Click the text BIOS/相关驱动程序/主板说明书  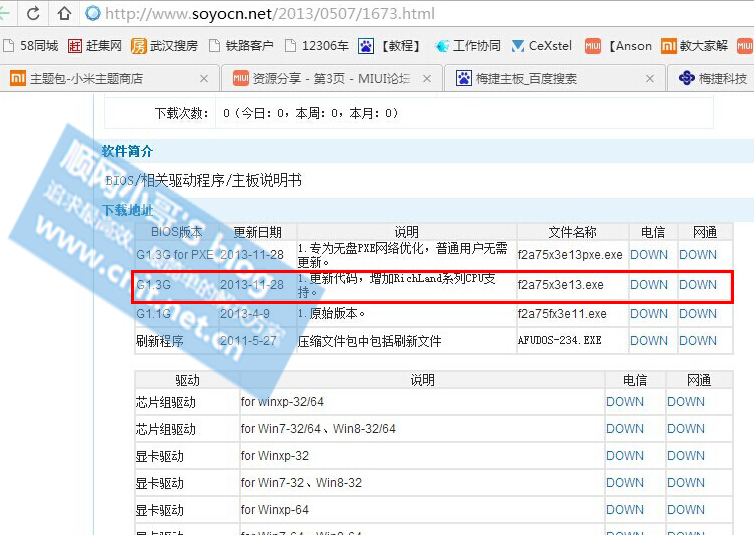tap(203, 181)
